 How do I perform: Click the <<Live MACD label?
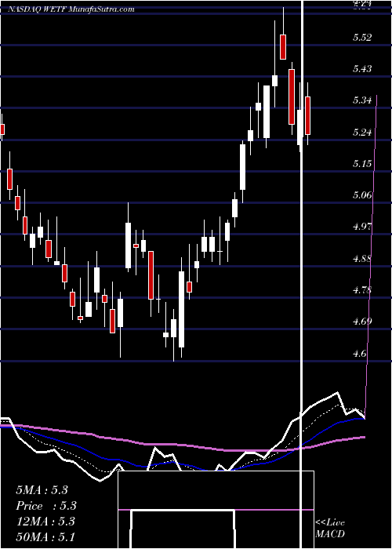click(330, 528)
